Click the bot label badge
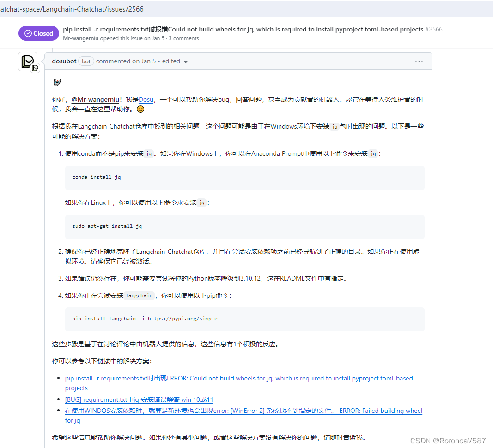The width and height of the screenshot is (493, 448). click(x=86, y=61)
